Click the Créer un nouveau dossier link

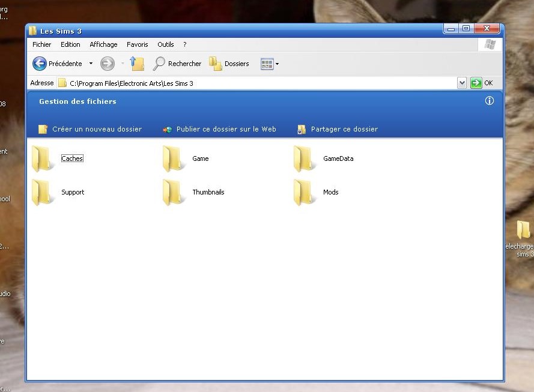[97, 129]
